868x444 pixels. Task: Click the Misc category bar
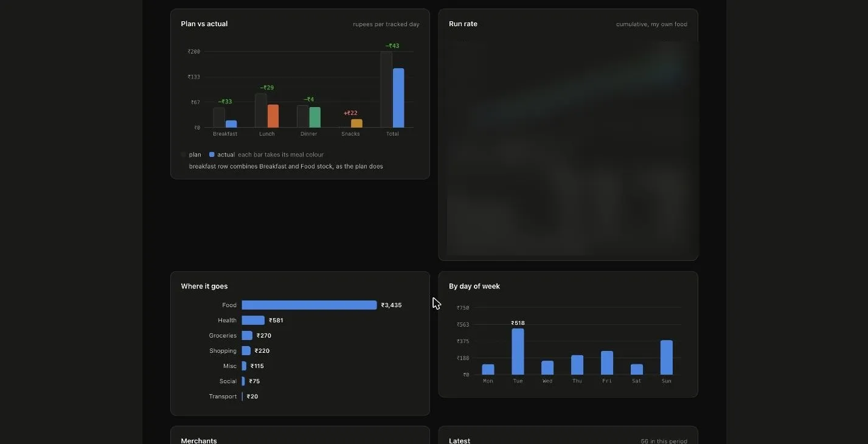pos(244,366)
